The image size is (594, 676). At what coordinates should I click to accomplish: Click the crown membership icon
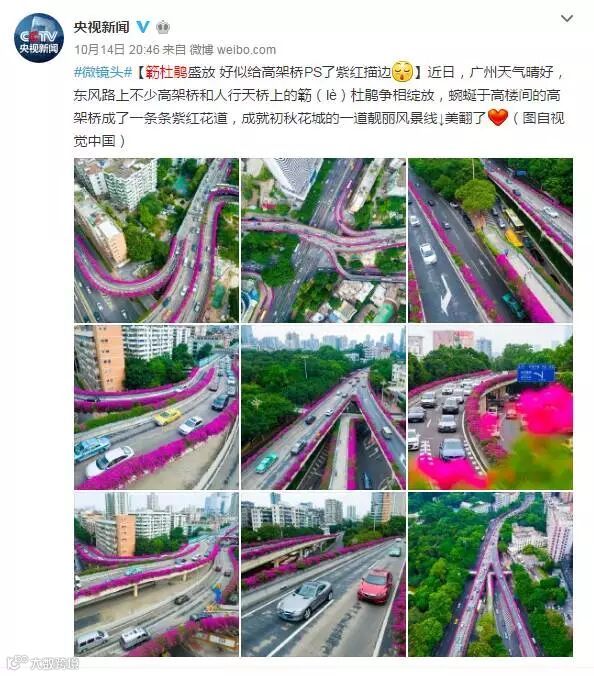coord(163,27)
